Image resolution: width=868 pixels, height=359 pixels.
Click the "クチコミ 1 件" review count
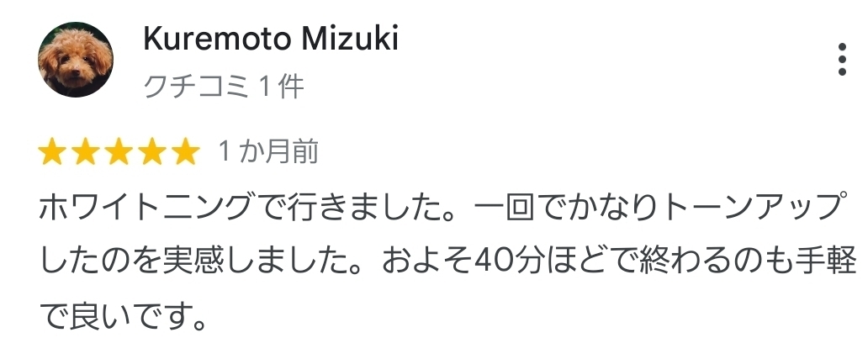tap(224, 87)
